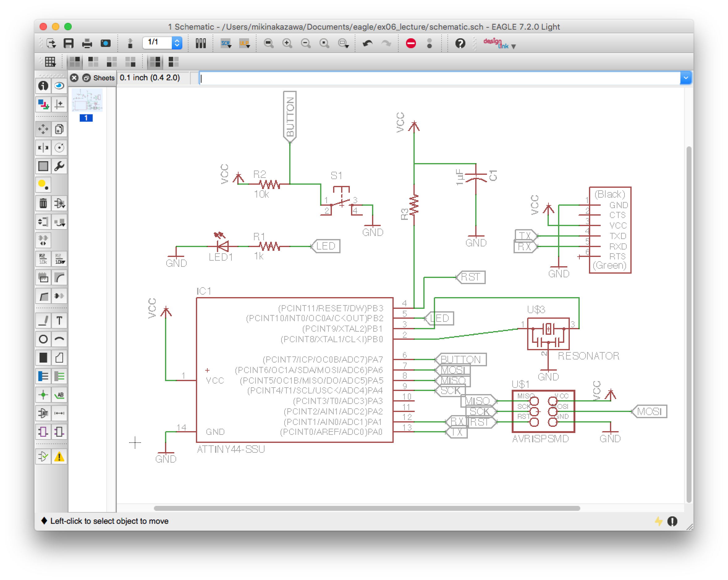Image resolution: width=728 pixels, height=580 pixels.
Task: Click the Use library icon
Action: click(x=201, y=43)
